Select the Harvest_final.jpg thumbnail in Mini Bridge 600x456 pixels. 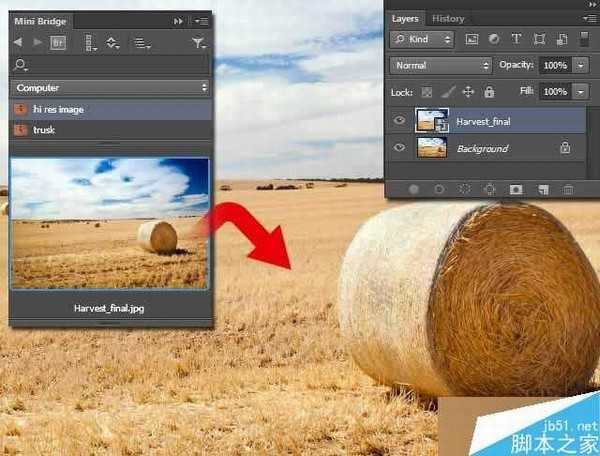coord(109,223)
